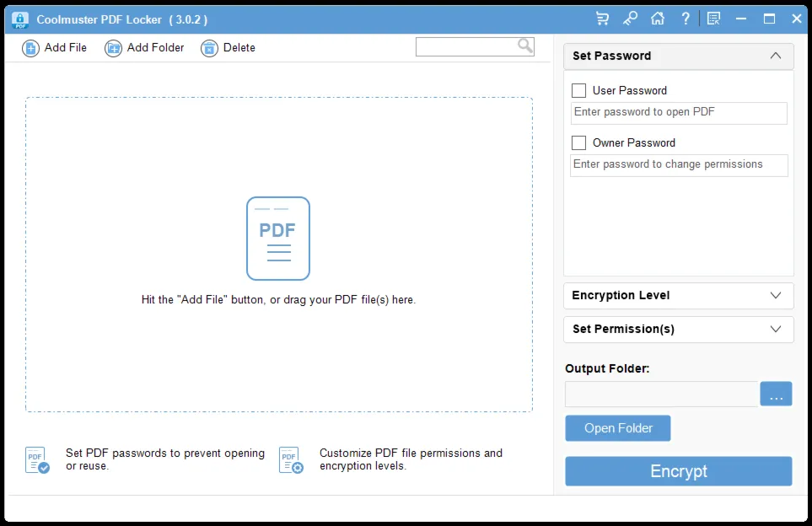Click the PDF gear icon beside permissions tip
Screen dimensions: 812x526
(x=291, y=459)
